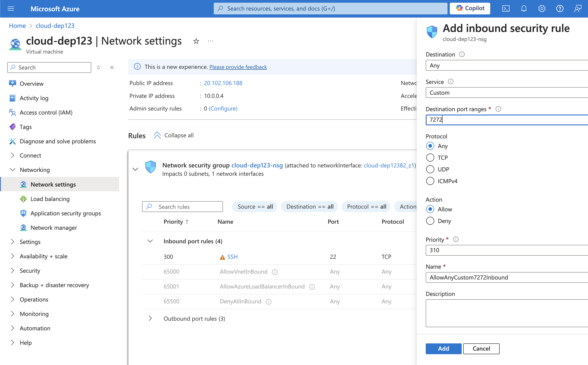The image size is (588, 365).
Task: Click the Collapse all chevron icon
Action: click(x=157, y=135)
